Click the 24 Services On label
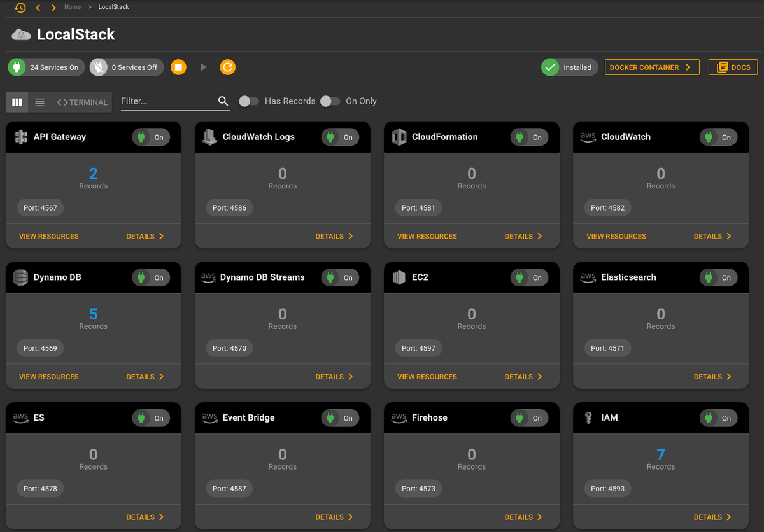This screenshot has height=532, width=764. point(54,67)
